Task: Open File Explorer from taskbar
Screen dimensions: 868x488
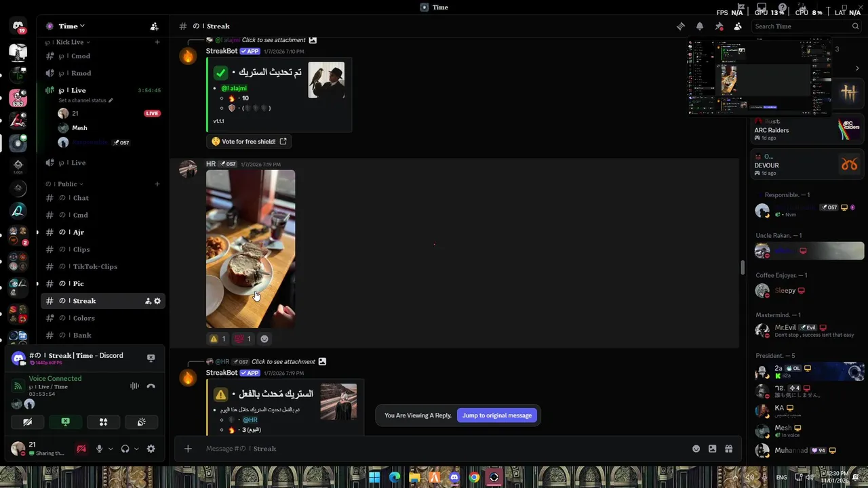Action: click(x=414, y=477)
